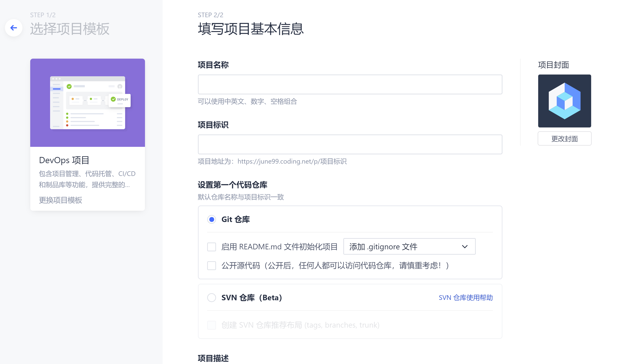Click the project cover cube image

coord(564,101)
